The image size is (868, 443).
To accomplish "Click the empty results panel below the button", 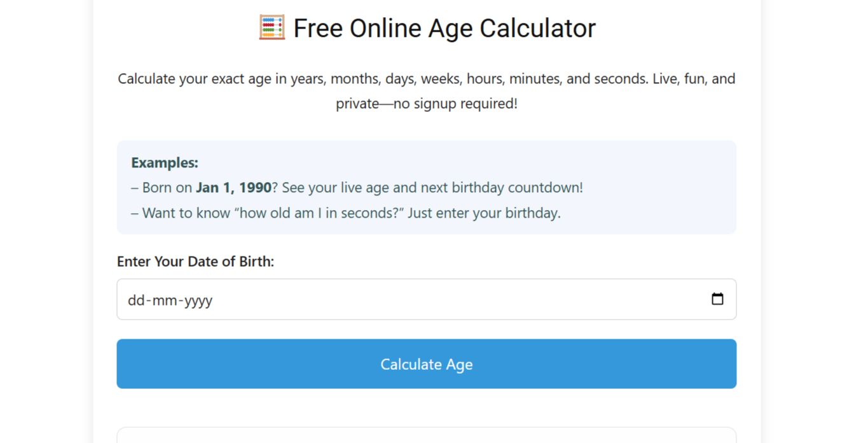I will (427, 435).
